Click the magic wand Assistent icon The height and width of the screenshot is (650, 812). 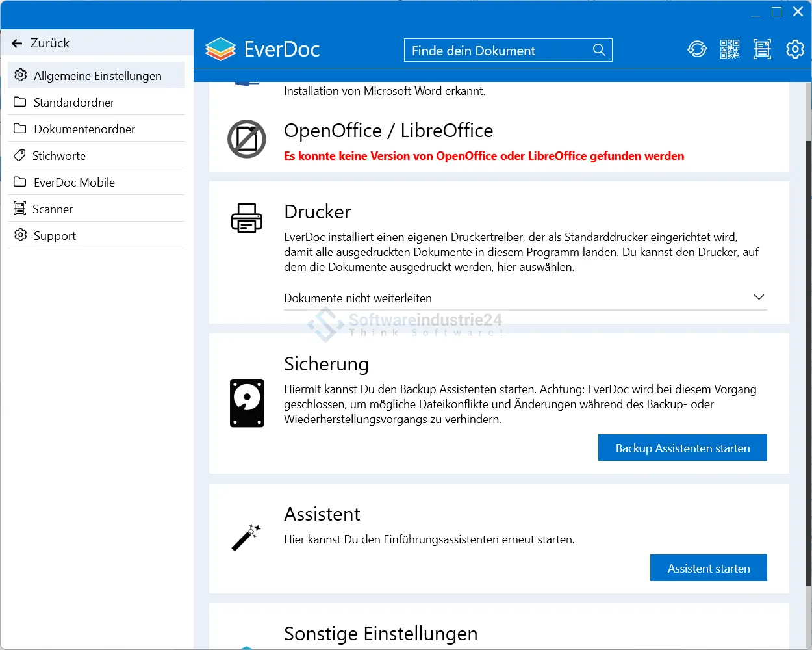pyautogui.click(x=246, y=538)
